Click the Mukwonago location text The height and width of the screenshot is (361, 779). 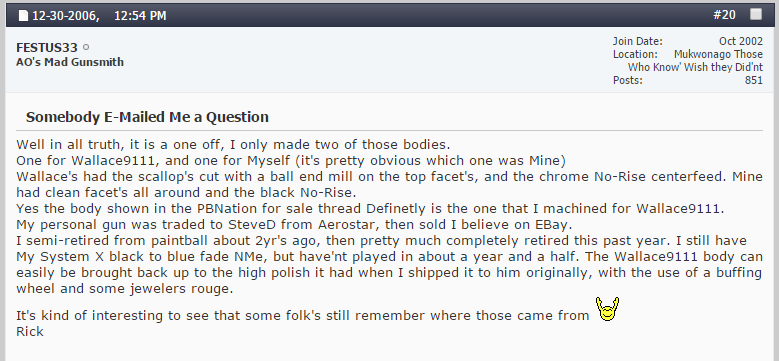click(699, 54)
